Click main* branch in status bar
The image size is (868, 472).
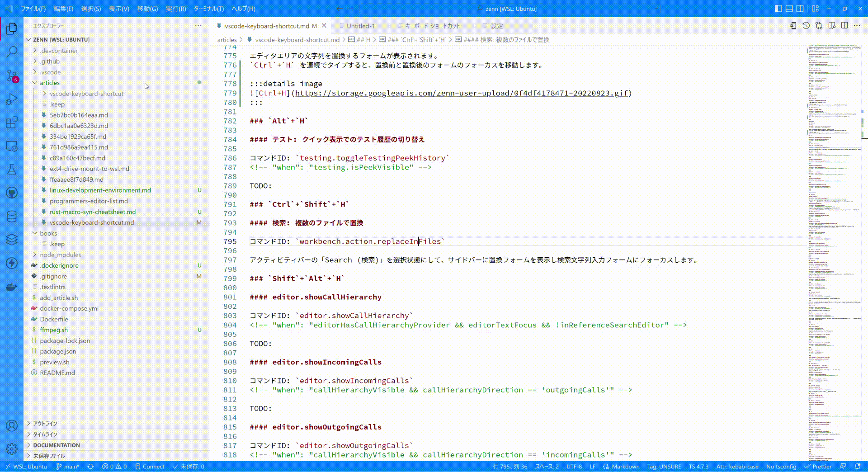coord(68,467)
